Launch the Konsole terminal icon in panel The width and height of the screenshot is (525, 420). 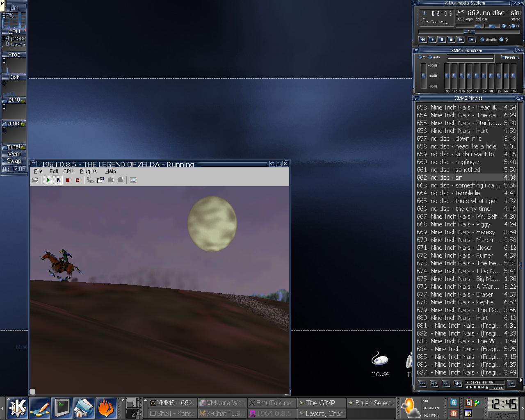62,408
